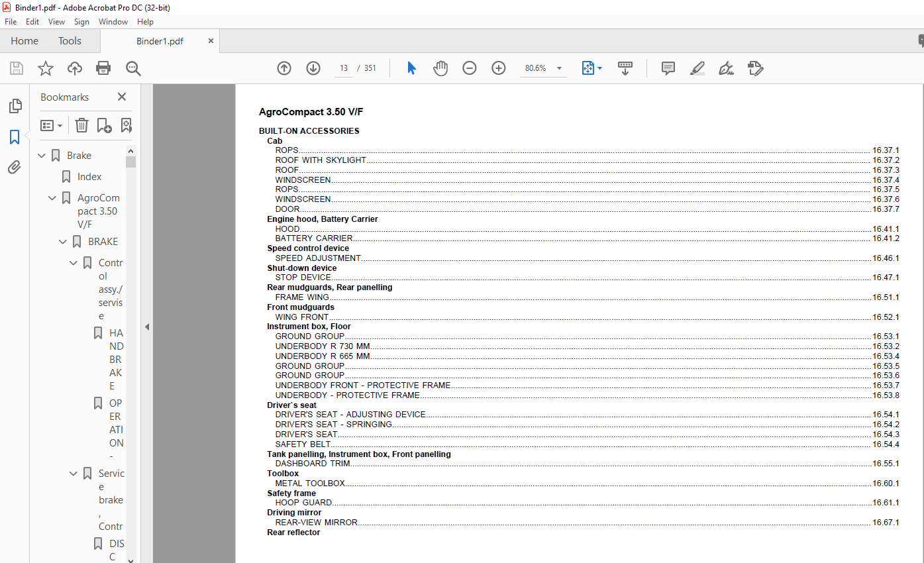924x563 pixels.
Task: Open the File menu
Action: pyautogui.click(x=11, y=22)
